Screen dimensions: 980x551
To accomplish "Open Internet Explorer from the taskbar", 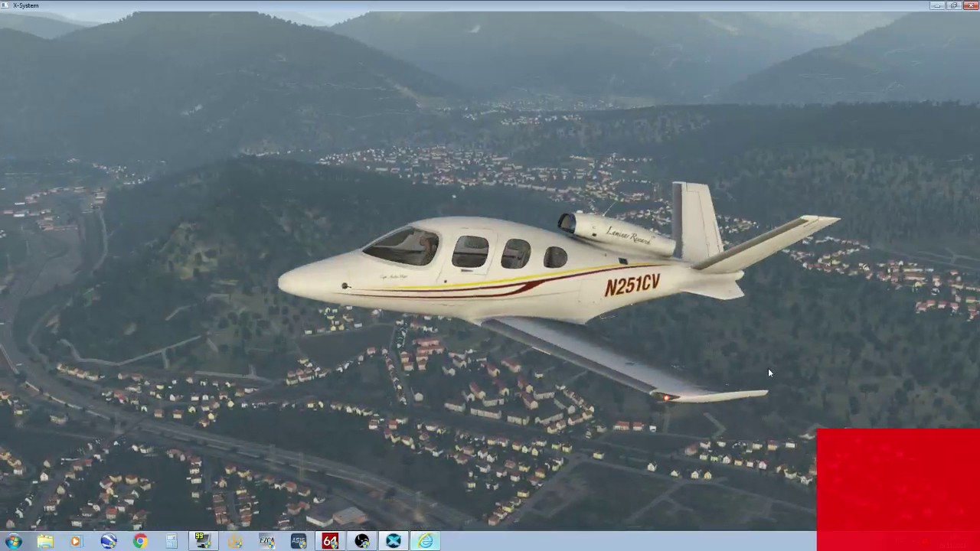I will (x=426, y=541).
